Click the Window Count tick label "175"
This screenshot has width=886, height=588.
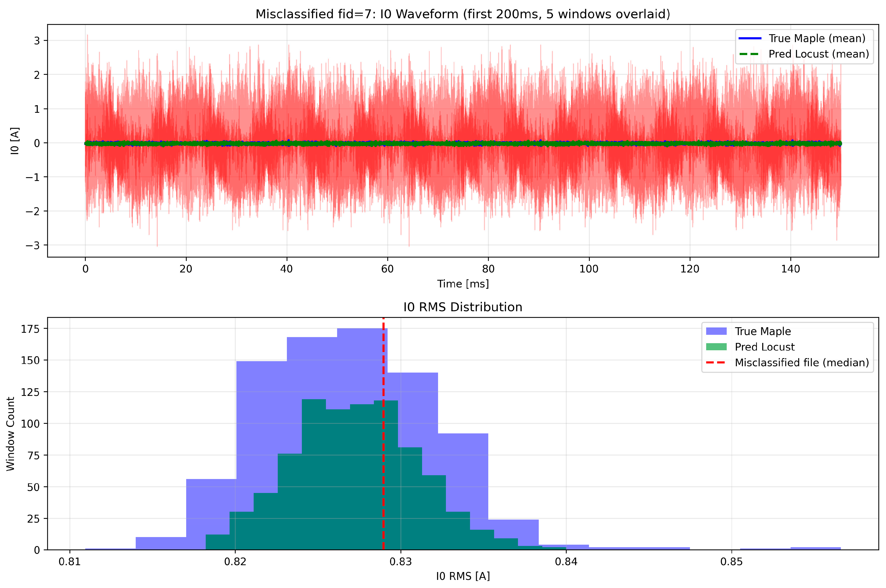30,329
